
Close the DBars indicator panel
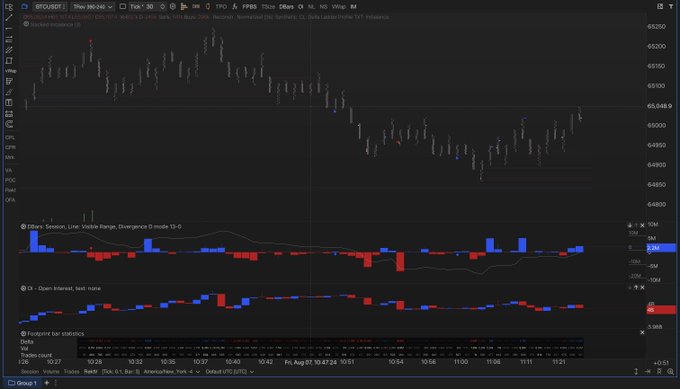coord(642,225)
